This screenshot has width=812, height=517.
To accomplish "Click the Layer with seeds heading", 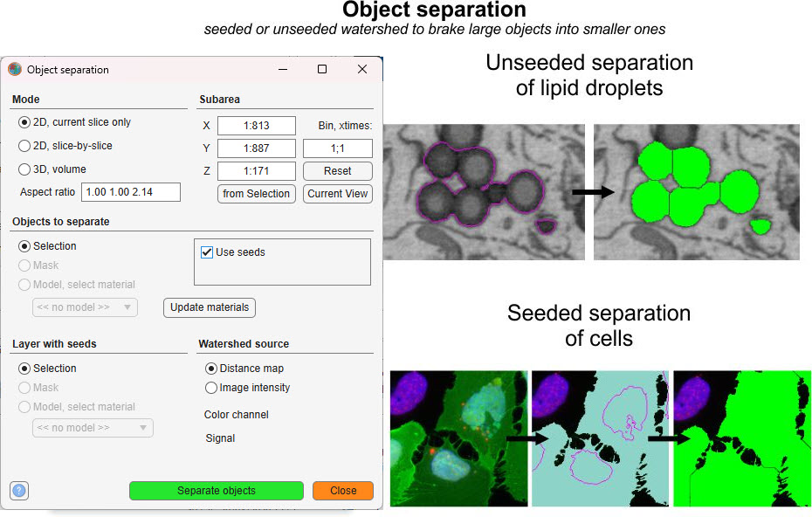I will [x=54, y=344].
